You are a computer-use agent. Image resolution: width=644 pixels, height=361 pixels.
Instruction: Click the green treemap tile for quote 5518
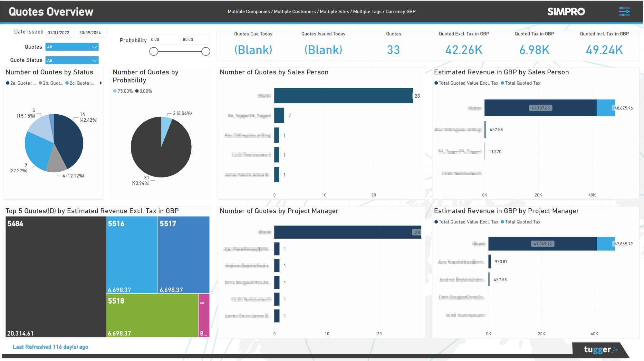(152, 315)
